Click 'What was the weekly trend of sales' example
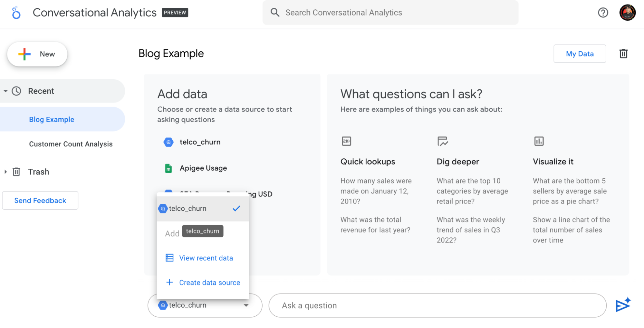Image resolution: width=644 pixels, height=328 pixels. (x=471, y=230)
